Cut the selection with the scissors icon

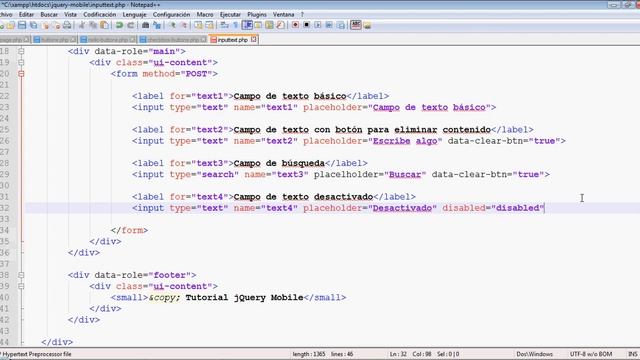pos(82,25)
